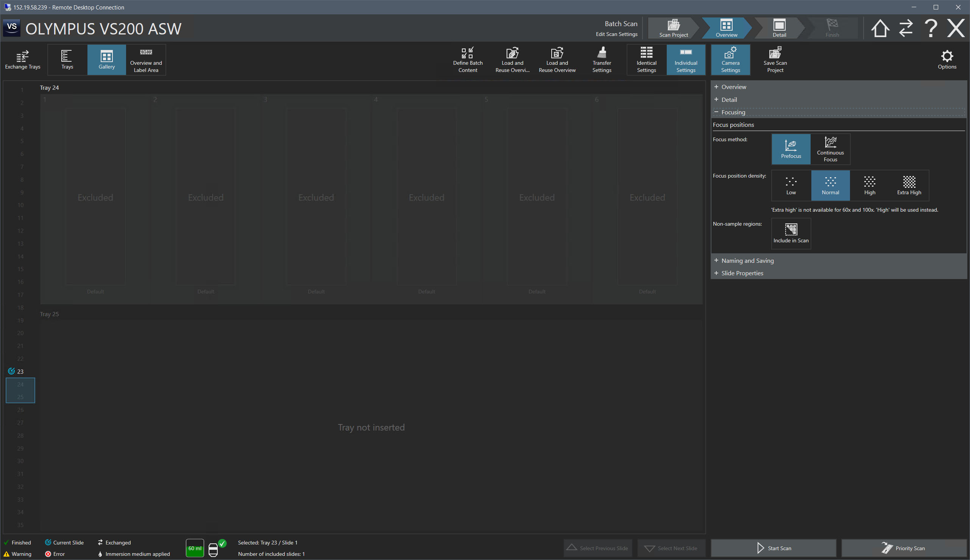Open Exchange Trays tool
This screenshot has width=970, height=560.
point(23,59)
